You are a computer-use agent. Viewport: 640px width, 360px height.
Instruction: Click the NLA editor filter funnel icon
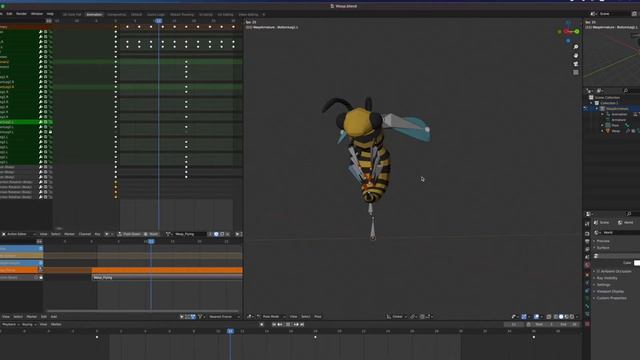(200, 317)
